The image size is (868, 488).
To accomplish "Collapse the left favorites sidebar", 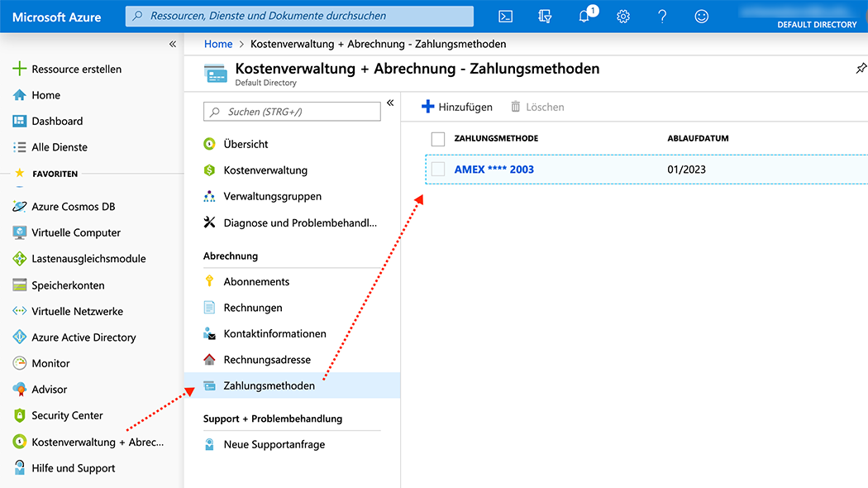I will (x=173, y=44).
